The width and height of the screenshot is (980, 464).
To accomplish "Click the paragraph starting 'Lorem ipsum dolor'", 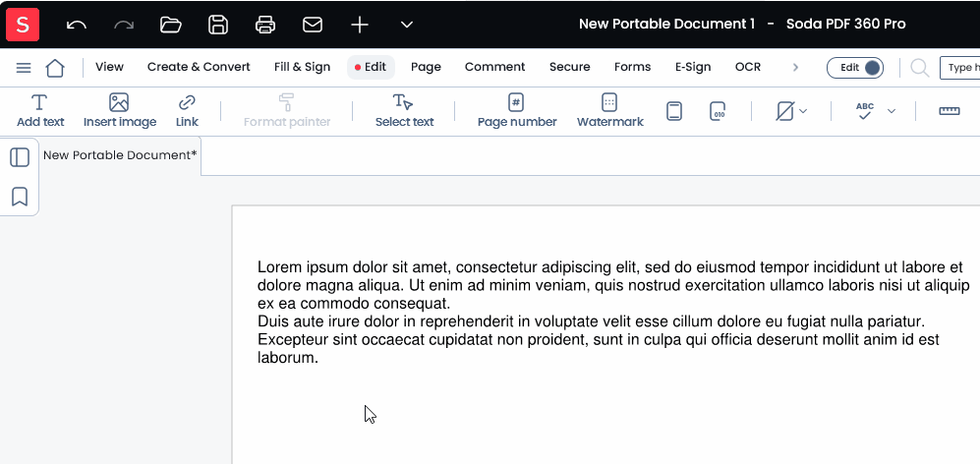I will (612, 286).
